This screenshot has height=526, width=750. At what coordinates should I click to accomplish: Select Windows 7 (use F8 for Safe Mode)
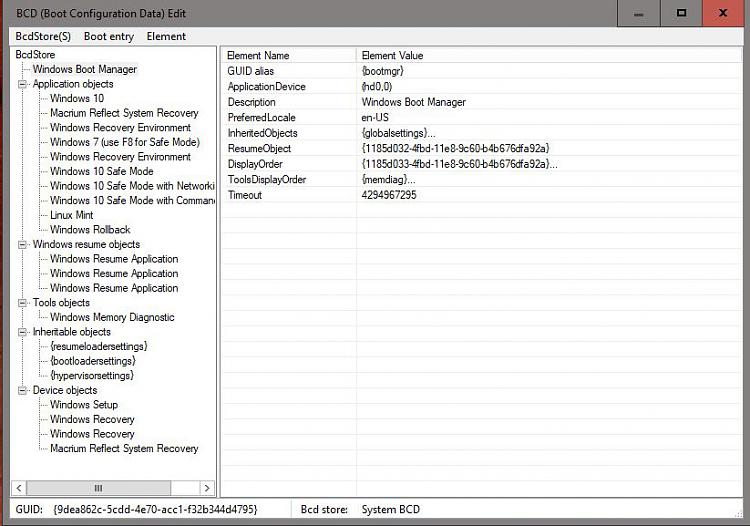[125, 142]
